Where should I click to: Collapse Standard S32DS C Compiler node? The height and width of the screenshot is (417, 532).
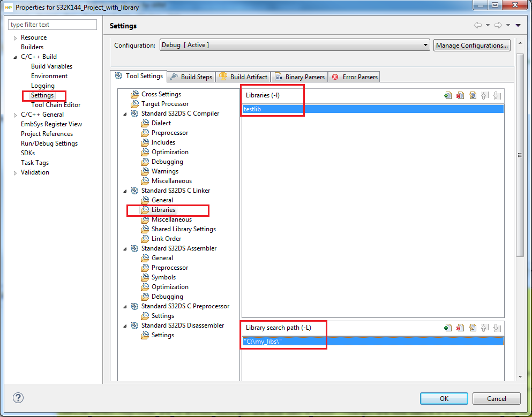(x=125, y=114)
